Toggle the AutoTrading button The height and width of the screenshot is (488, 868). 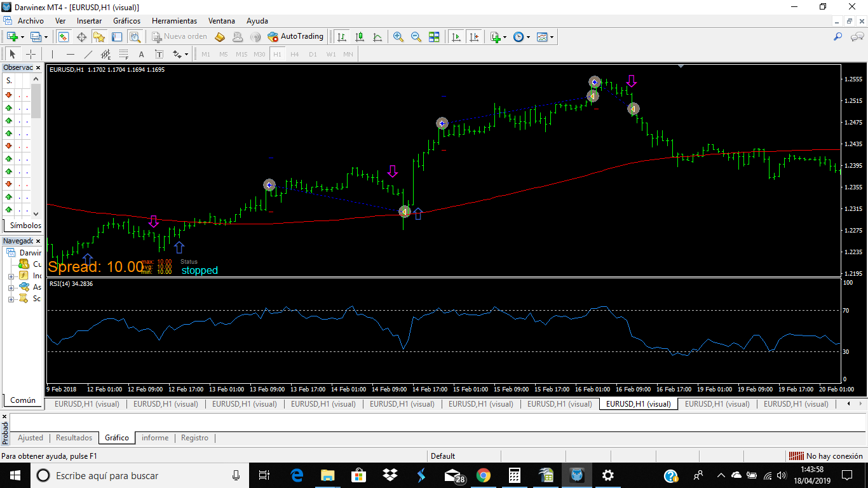(x=295, y=37)
